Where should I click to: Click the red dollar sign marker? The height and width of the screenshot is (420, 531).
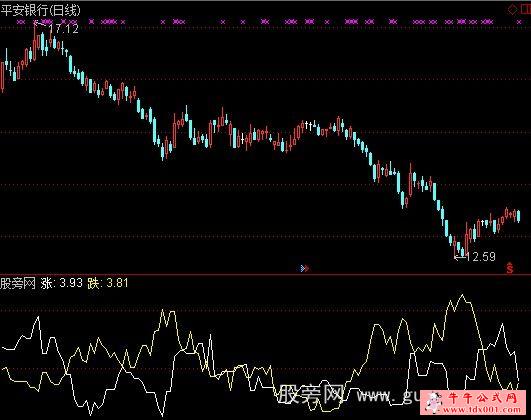[x=510, y=269]
